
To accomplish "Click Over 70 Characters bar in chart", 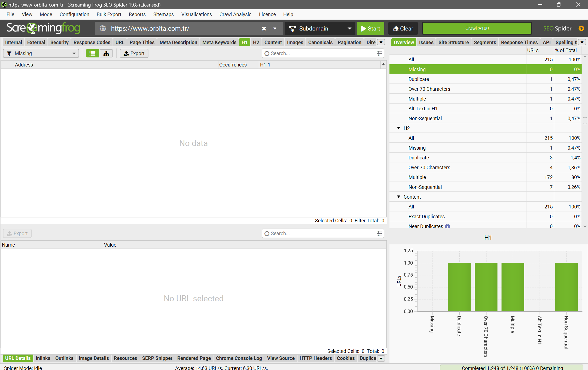I will (486, 287).
